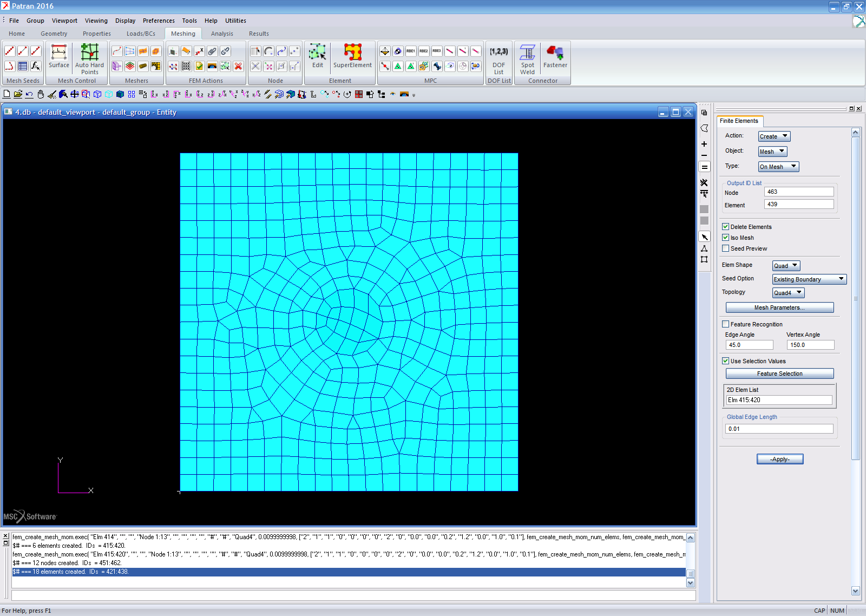The height and width of the screenshot is (616, 866).
Task: Click the Mesh Parameters button
Action: [779, 307]
